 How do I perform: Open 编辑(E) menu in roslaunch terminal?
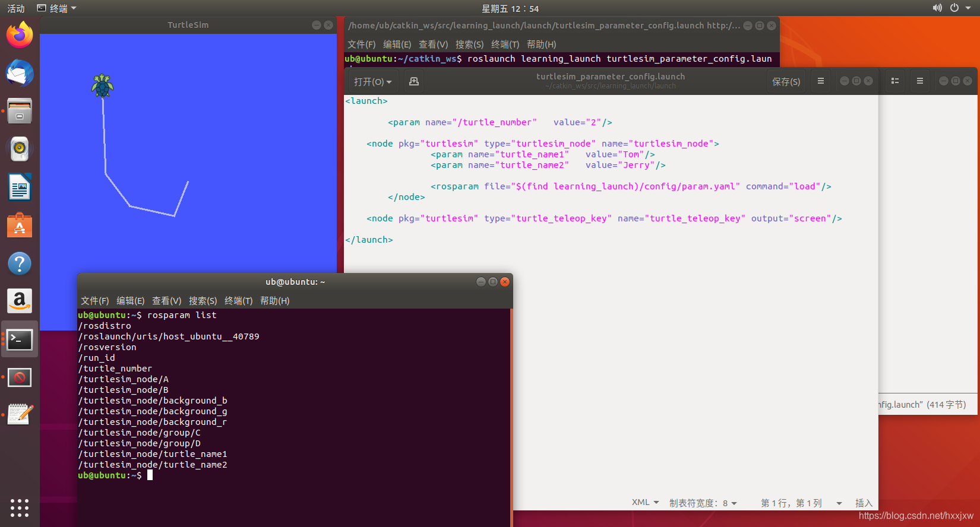[397, 45]
